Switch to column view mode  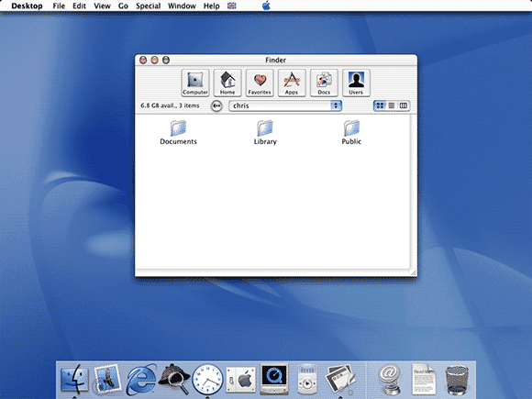(x=403, y=105)
